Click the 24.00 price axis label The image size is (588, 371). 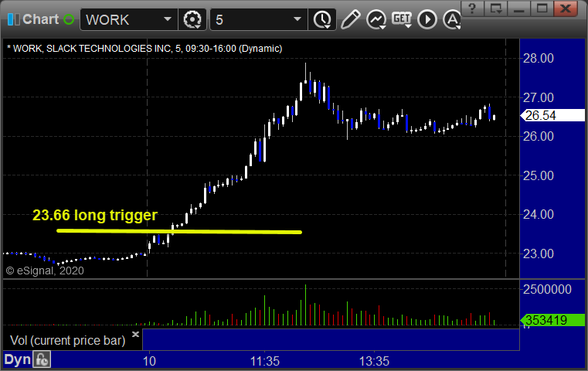pos(538,215)
